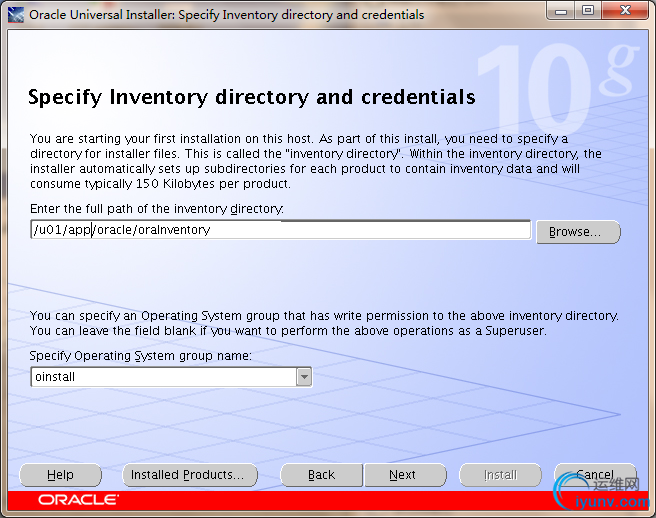Click the 'Enter the full path of the inventory directory' label
656x518 pixels.
(156, 209)
